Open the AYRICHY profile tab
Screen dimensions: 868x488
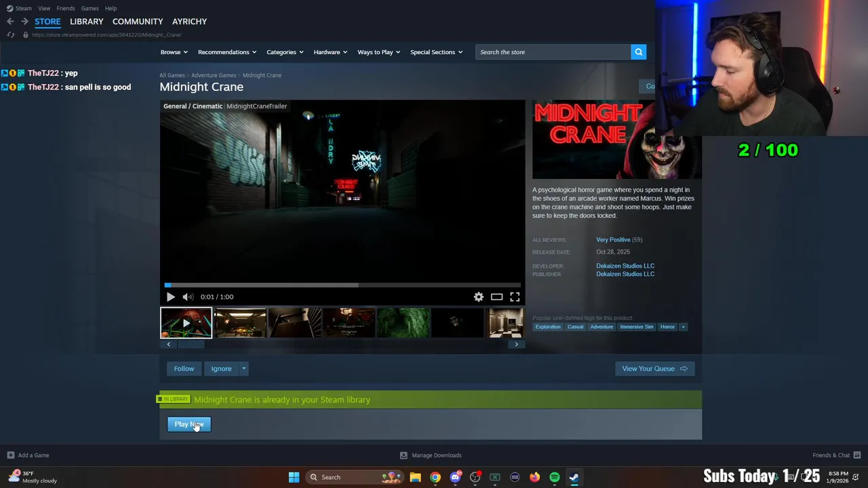[189, 22]
